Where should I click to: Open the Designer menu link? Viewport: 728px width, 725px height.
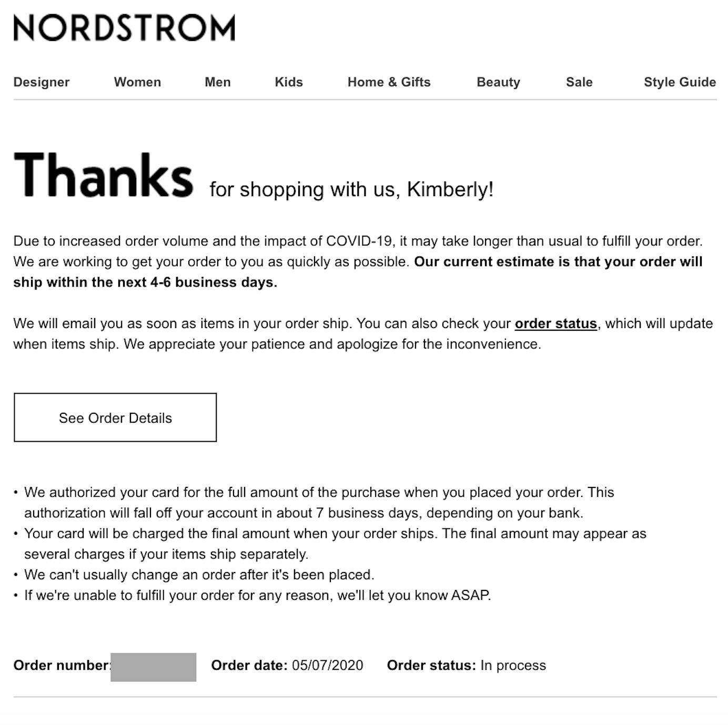[42, 82]
